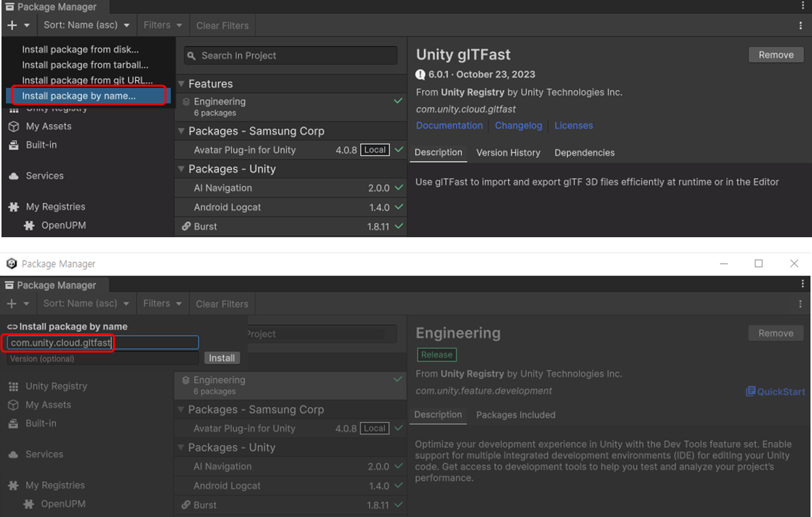
Task: Click Install button
Action: pyautogui.click(x=221, y=358)
